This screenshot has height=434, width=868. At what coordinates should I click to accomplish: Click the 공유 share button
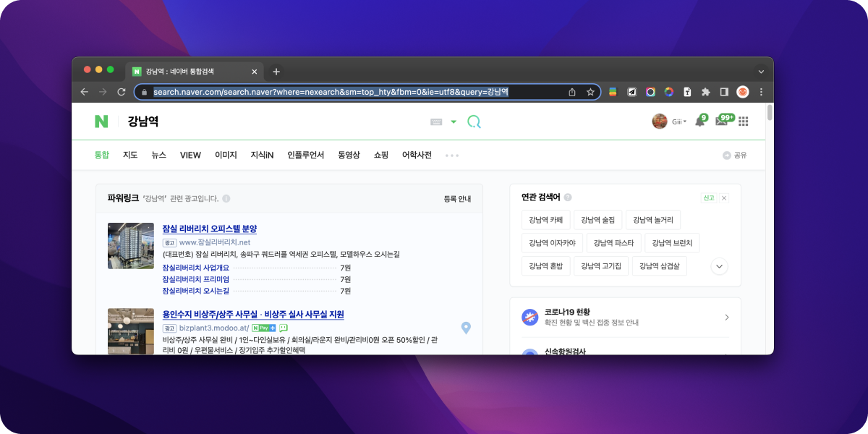point(735,156)
